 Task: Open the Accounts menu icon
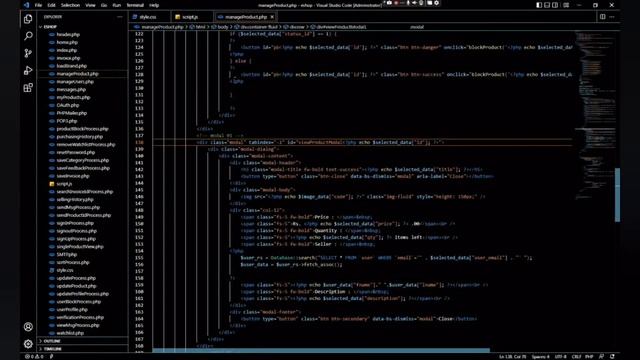(28, 327)
